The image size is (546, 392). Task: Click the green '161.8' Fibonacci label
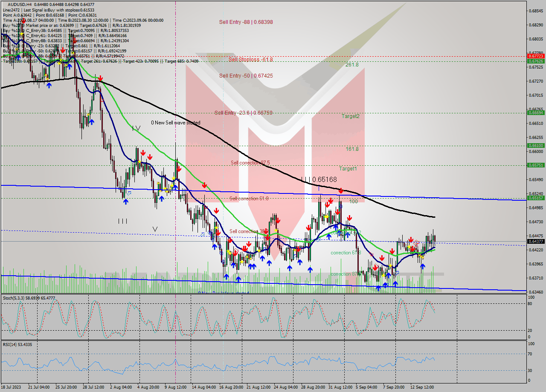coord(352,149)
